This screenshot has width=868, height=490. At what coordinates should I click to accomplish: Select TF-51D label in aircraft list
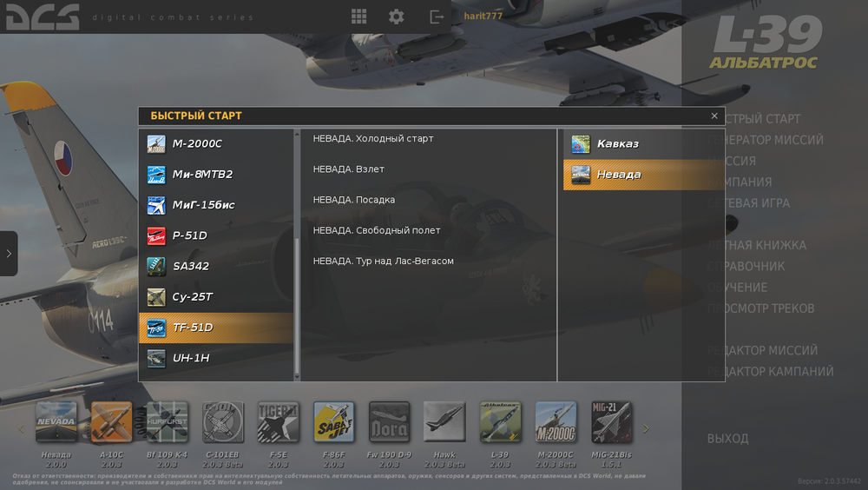click(x=193, y=328)
